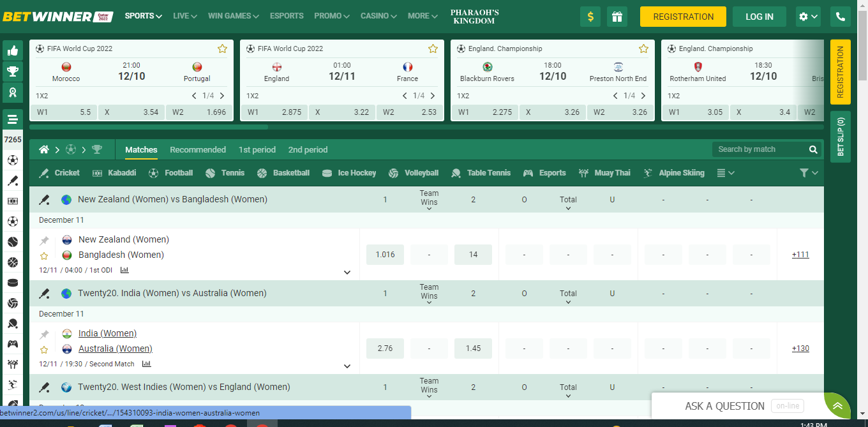The image size is (868, 427).
Task: Open the SPORTS dropdown menu
Action: coord(144,16)
